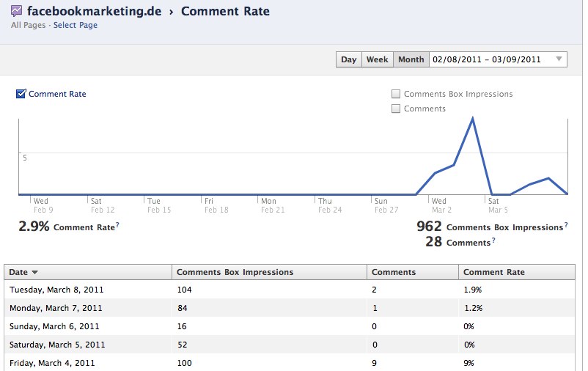The height and width of the screenshot is (371, 588).
Task: Select the Month view button
Action: (411, 59)
